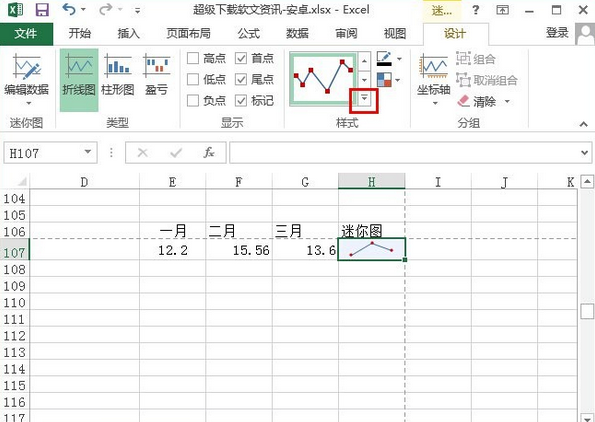Switch to the 公式 Formulas tab
The height and width of the screenshot is (422, 595).
249,34
